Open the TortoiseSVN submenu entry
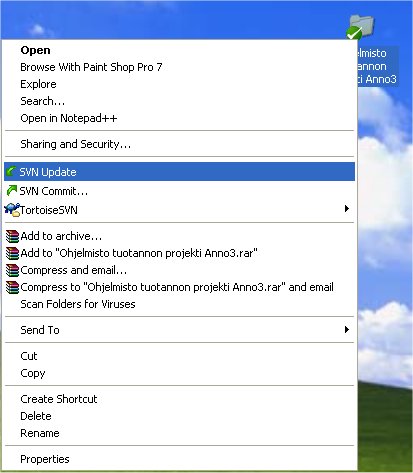This screenshot has width=413, height=473. tap(179, 210)
